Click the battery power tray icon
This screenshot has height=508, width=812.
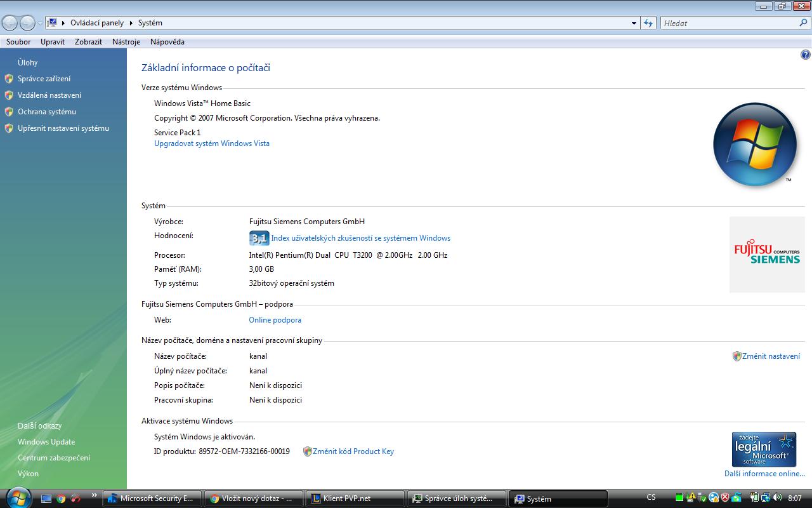coord(754,498)
